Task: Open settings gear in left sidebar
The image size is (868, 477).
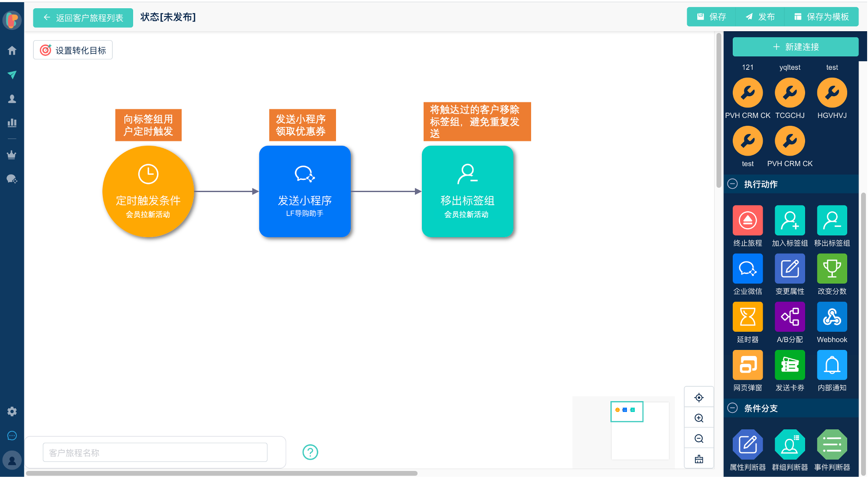Action: click(12, 412)
